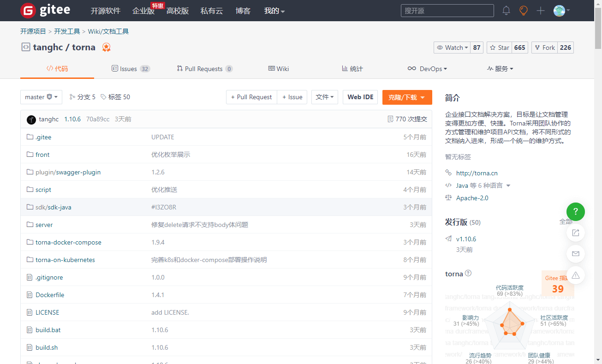
Task: Open the Apache-2.0 license link
Action: pyautogui.click(x=472, y=198)
